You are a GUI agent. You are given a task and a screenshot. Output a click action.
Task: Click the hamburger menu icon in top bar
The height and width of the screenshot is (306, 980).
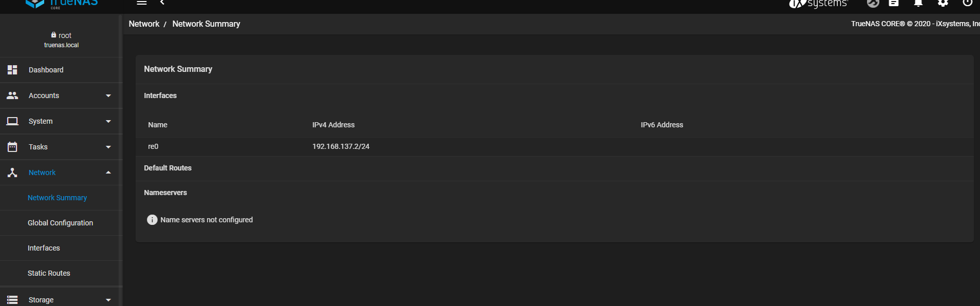tap(142, 3)
